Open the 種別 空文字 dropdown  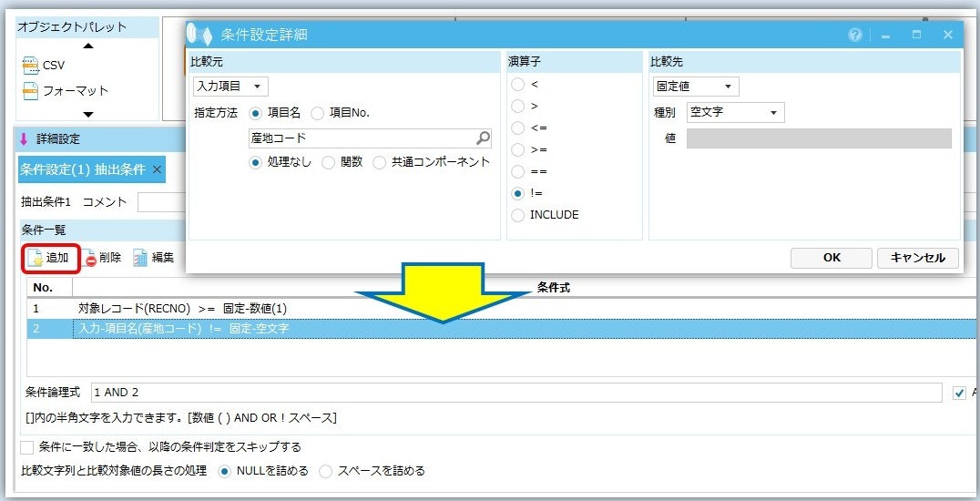(x=735, y=113)
